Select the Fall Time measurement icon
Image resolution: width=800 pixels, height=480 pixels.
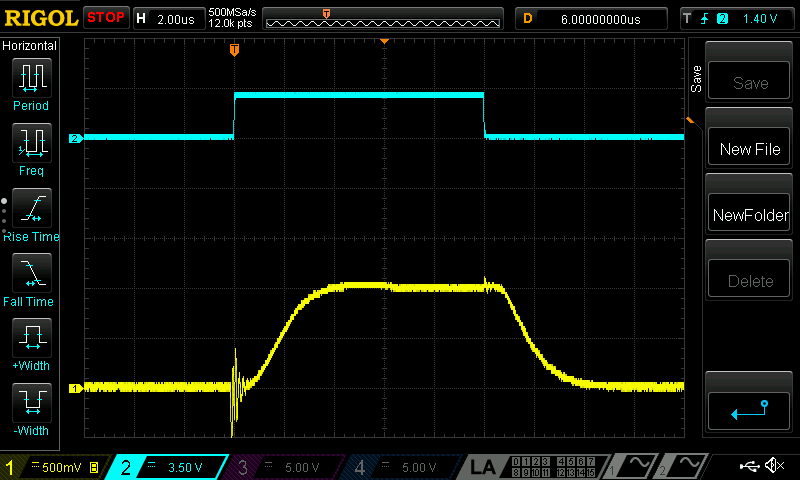pos(32,273)
